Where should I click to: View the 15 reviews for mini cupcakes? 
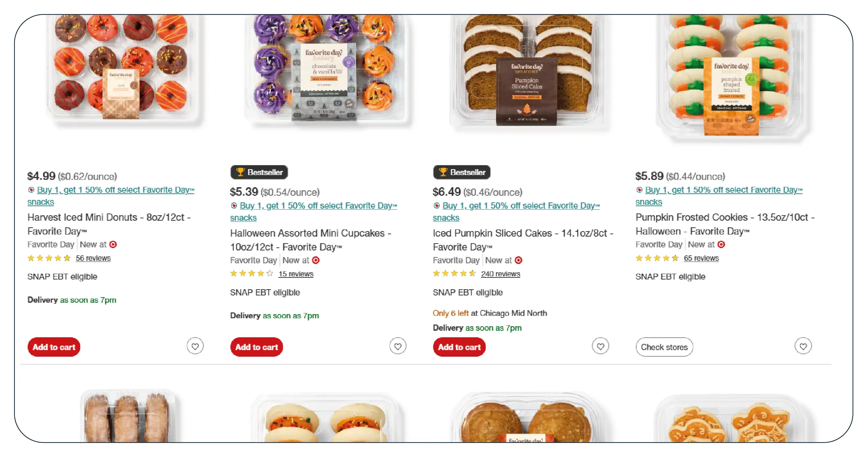pos(296,274)
